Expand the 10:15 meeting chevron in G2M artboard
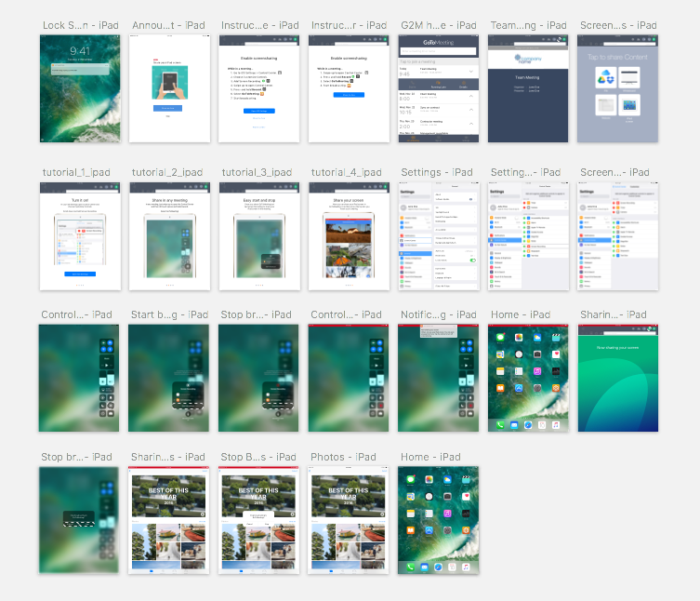700x601 pixels. pyautogui.click(x=471, y=110)
